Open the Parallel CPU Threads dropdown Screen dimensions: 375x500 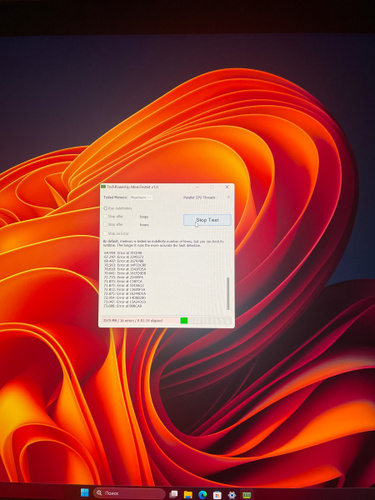click(x=227, y=197)
